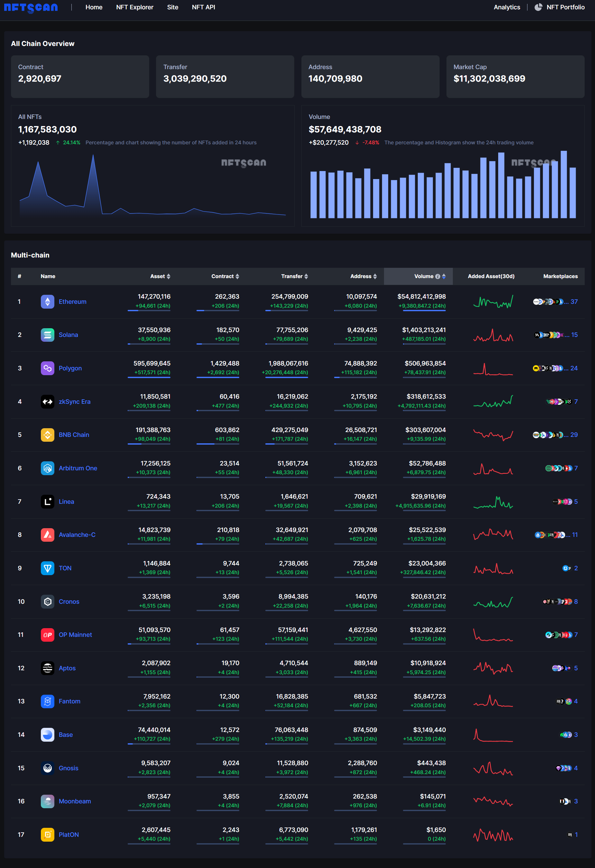Open the OP Mainnet chain link

75,635
